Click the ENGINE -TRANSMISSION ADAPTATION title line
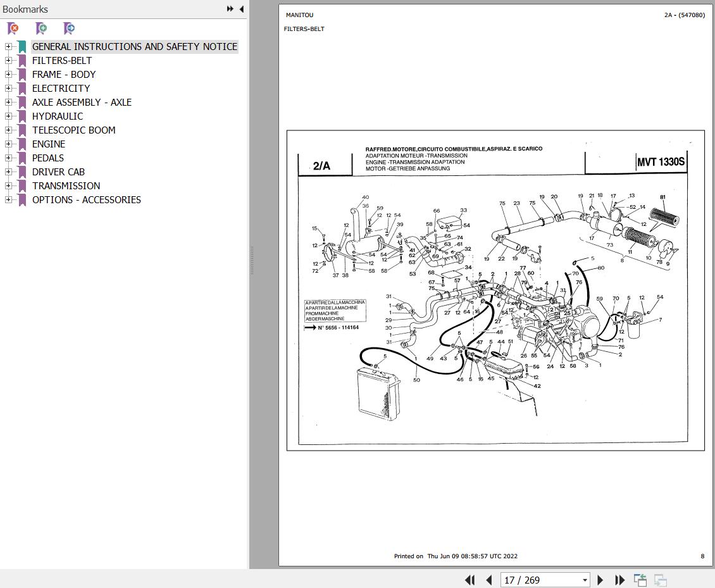The width and height of the screenshot is (715, 588). point(415,162)
